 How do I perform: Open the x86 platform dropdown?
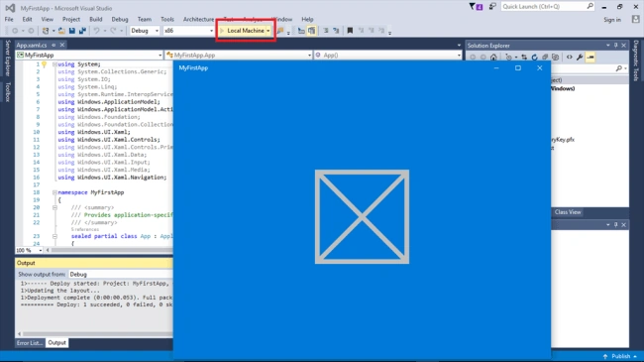point(188,31)
